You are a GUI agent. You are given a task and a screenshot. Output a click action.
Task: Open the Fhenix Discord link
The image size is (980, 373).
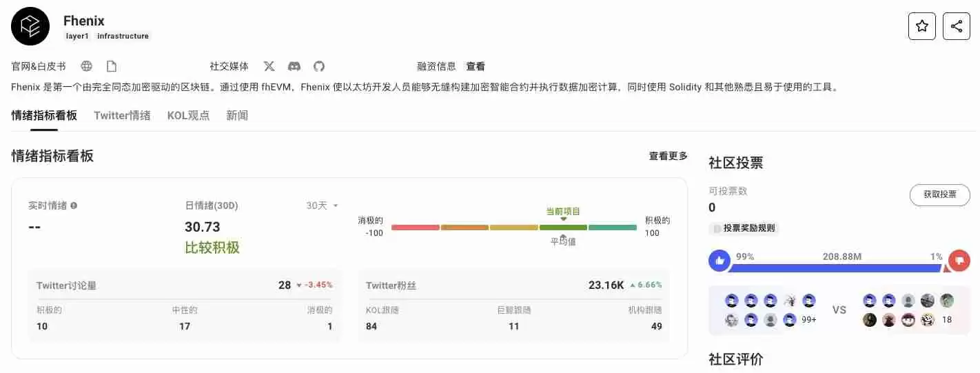pos(294,66)
